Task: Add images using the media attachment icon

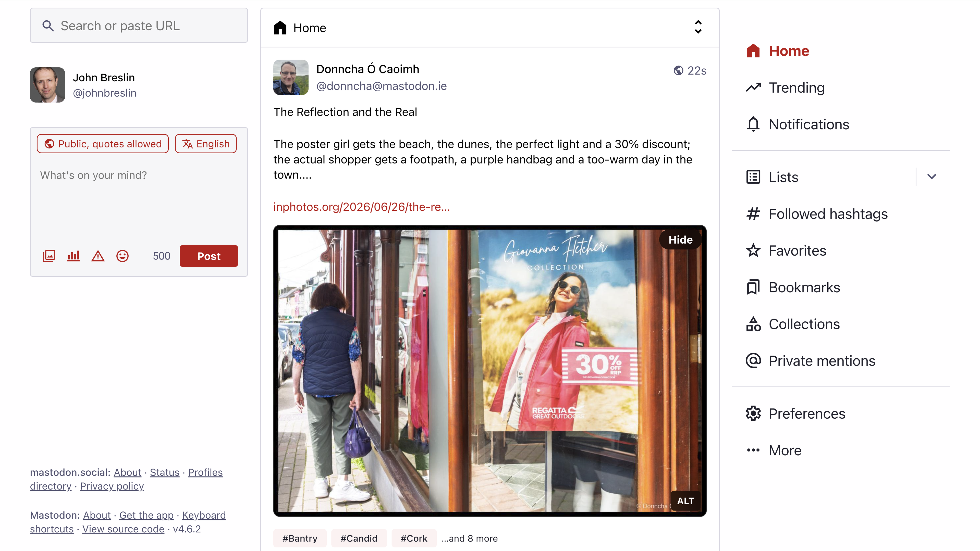Action: pyautogui.click(x=49, y=256)
